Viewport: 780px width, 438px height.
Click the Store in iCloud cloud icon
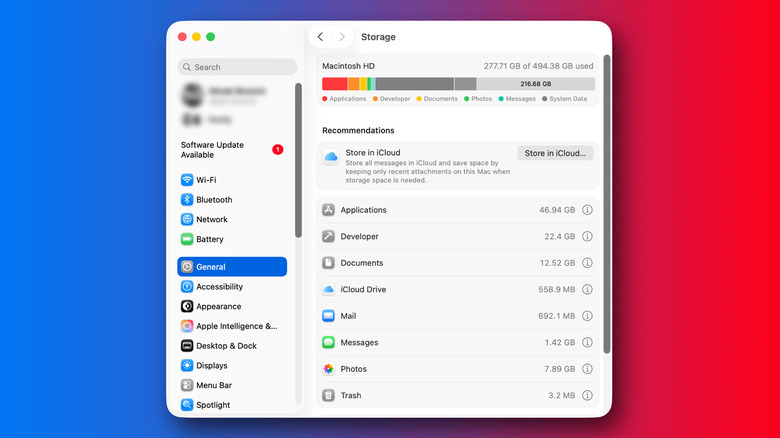pos(331,157)
